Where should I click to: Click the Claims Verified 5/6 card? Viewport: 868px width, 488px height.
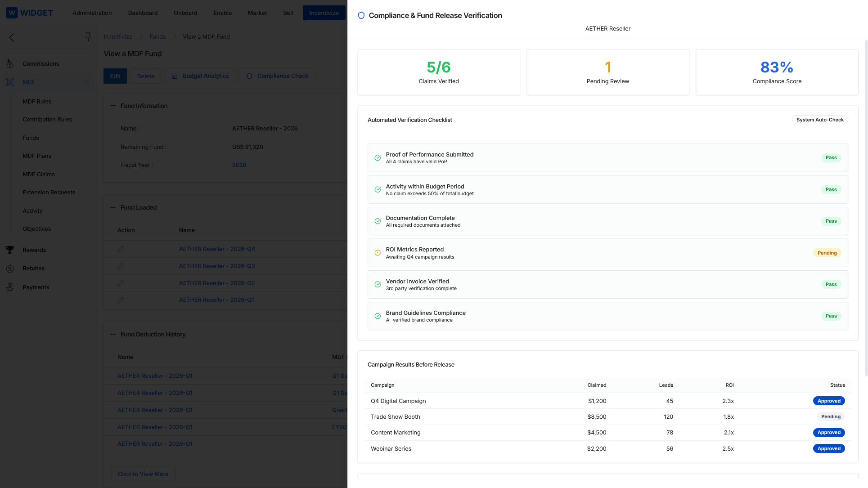tap(439, 72)
